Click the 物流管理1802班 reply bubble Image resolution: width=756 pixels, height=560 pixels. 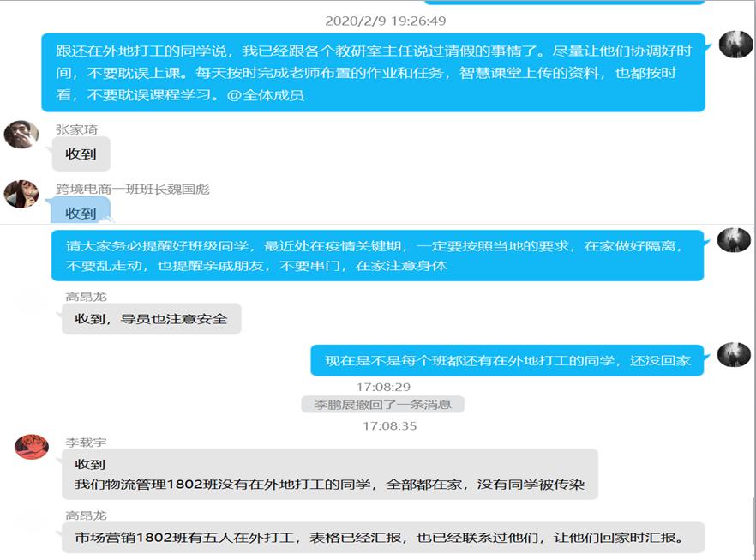(x=330, y=474)
